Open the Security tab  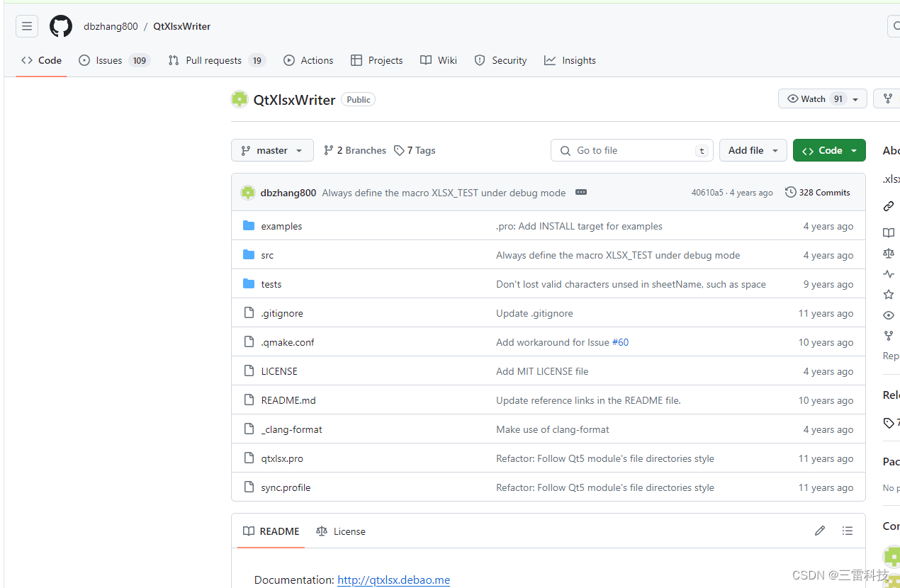[x=501, y=60]
